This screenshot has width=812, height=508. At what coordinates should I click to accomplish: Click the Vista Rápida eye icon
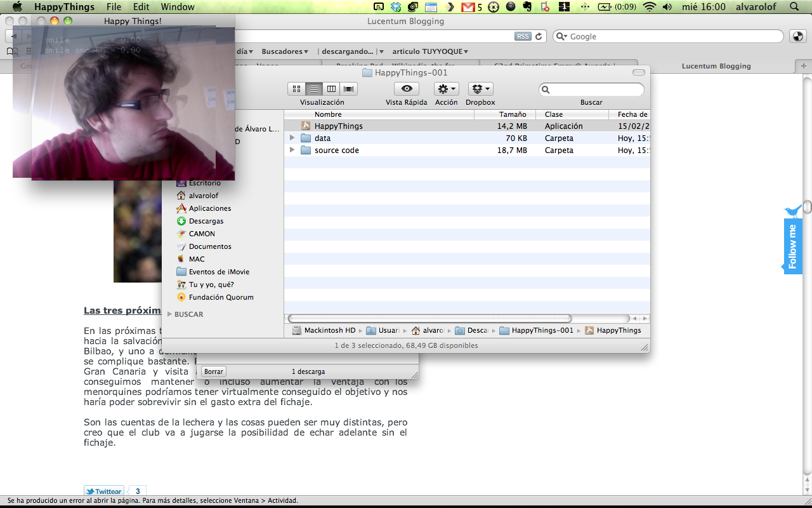pyautogui.click(x=407, y=89)
